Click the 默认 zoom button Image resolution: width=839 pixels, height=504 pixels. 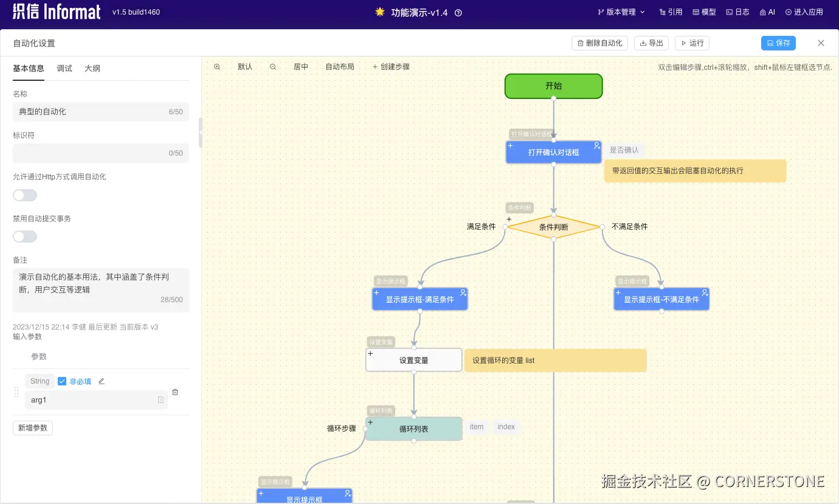pyautogui.click(x=245, y=67)
